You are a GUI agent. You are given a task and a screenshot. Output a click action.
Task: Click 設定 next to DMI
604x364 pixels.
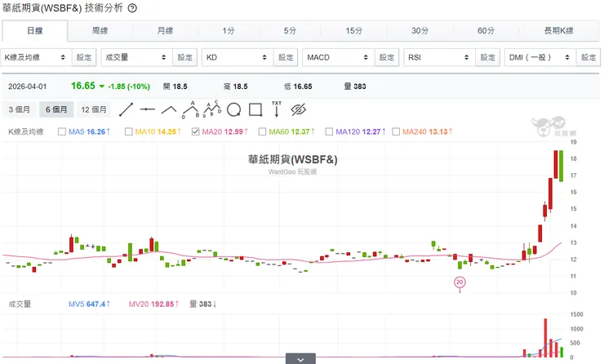(x=588, y=57)
